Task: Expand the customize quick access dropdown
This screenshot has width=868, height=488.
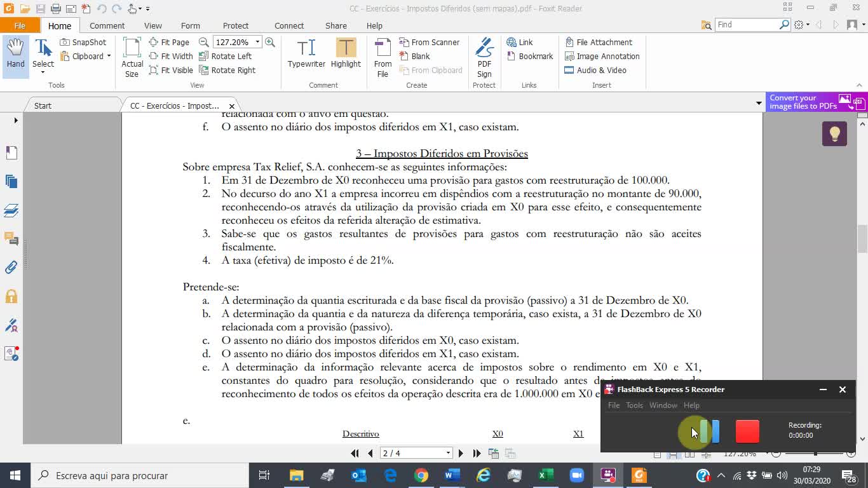Action: pos(148,9)
